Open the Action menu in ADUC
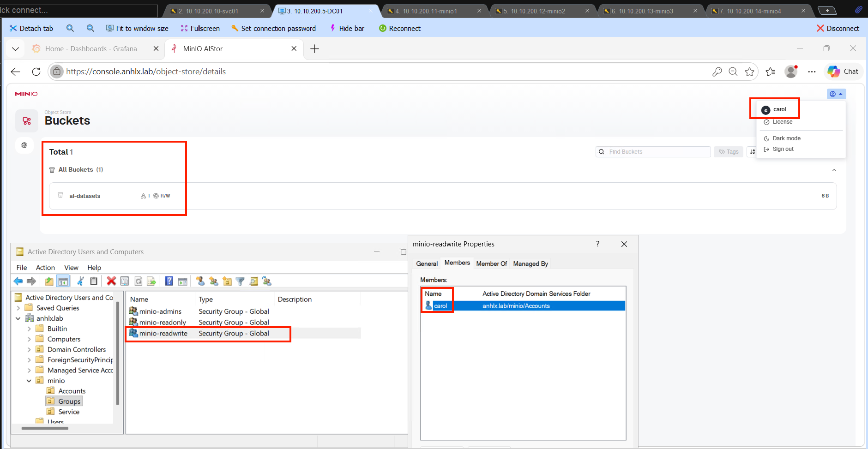The image size is (868, 449). click(45, 268)
